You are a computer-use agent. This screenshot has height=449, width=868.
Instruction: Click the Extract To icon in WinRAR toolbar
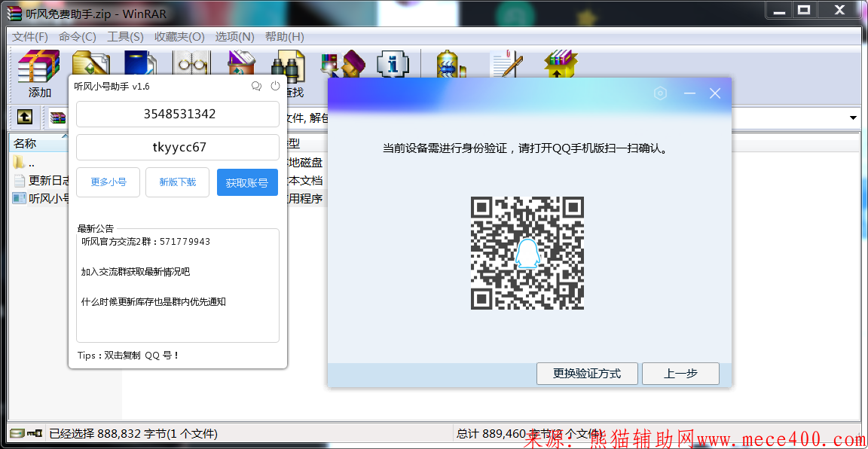pyautogui.click(x=90, y=66)
